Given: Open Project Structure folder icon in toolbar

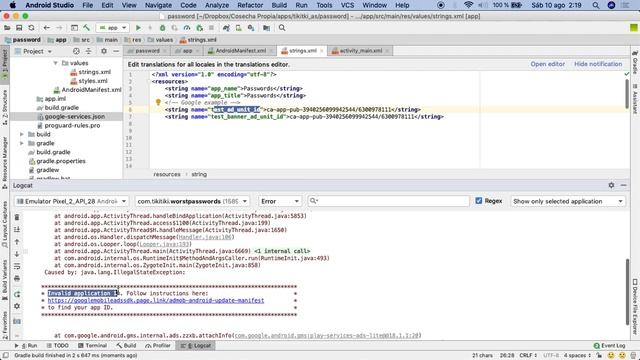Looking at the screenshot, I should tap(266, 28).
